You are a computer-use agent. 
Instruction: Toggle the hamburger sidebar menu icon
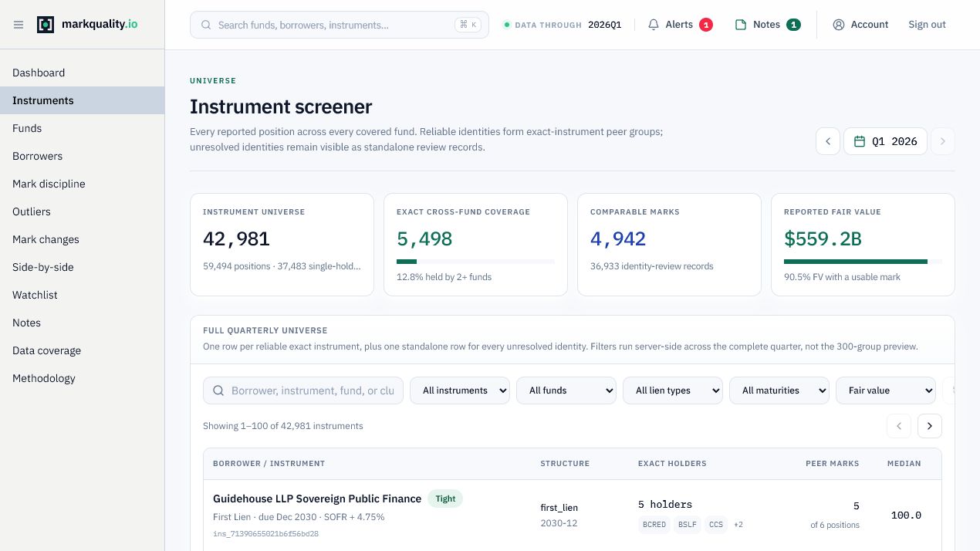19,25
